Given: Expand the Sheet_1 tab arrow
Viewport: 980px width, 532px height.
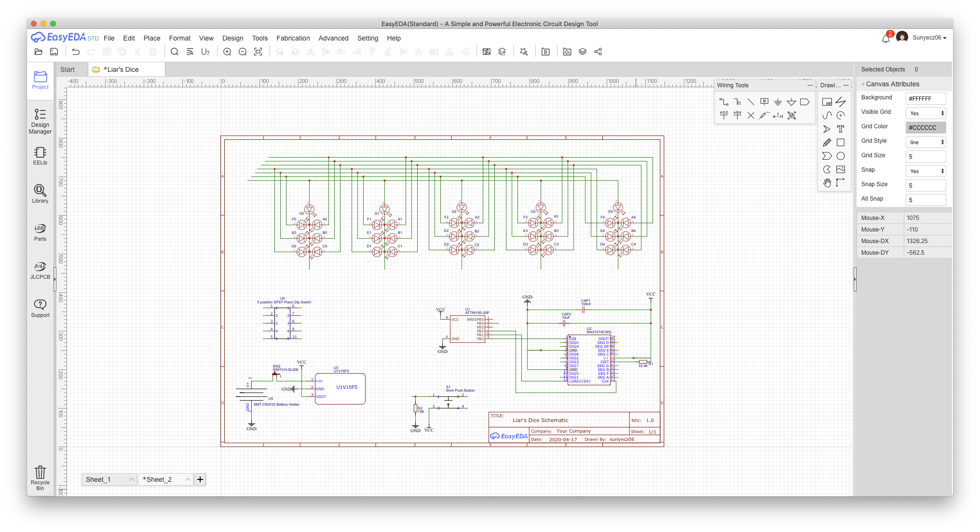Looking at the screenshot, I should (x=131, y=479).
